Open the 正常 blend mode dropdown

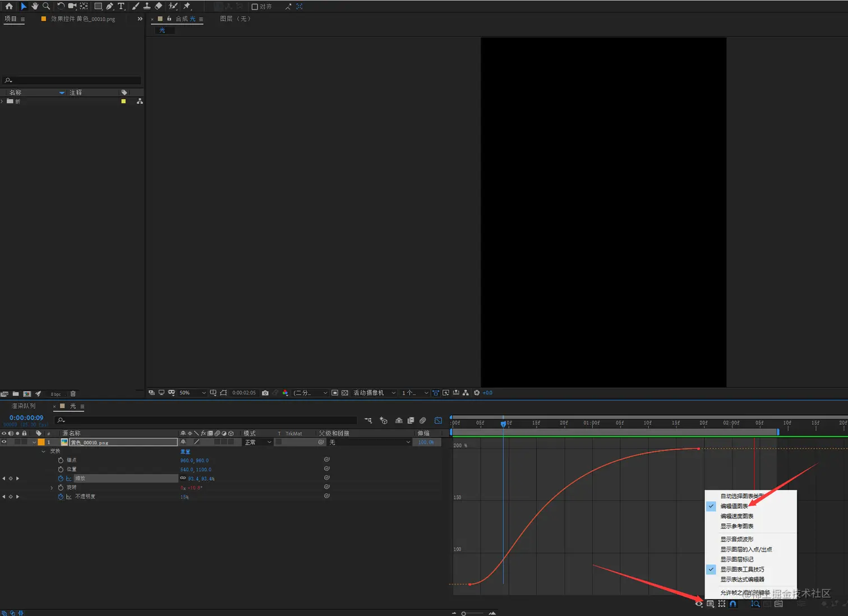pos(258,442)
